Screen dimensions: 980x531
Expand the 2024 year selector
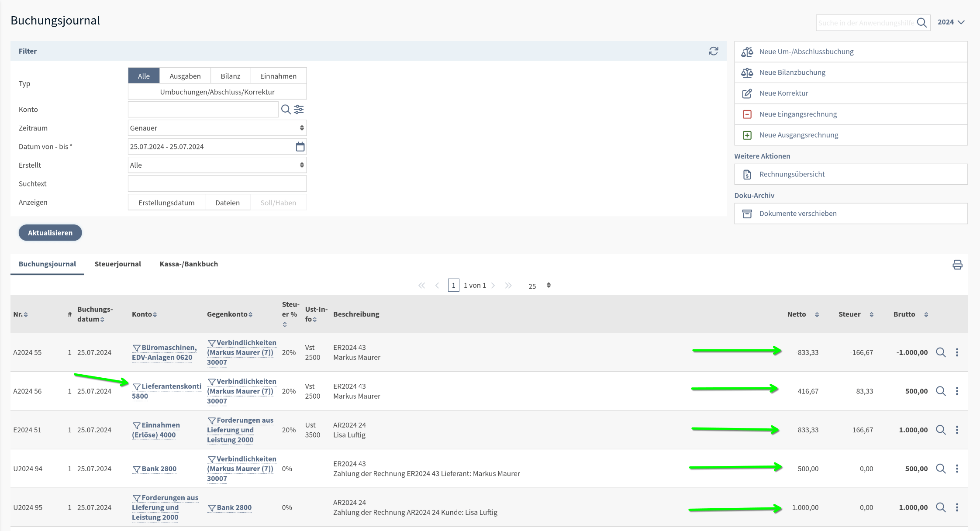point(951,22)
